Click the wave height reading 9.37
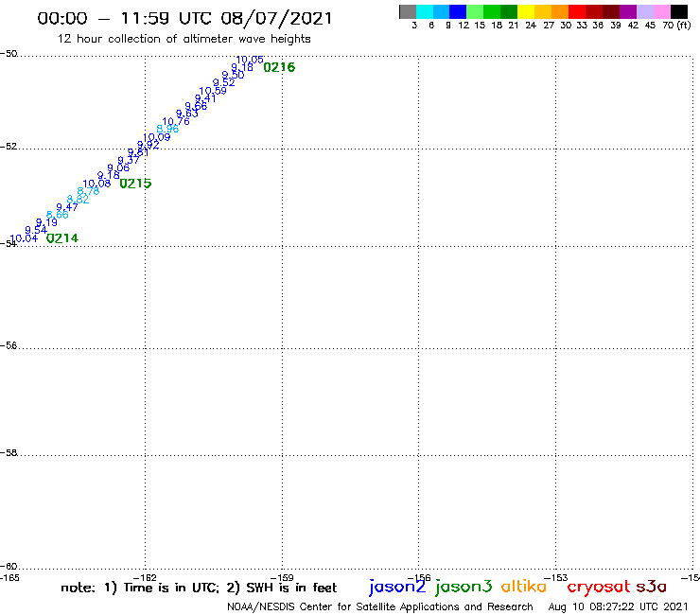The width and height of the screenshot is (700, 615). [x=129, y=160]
